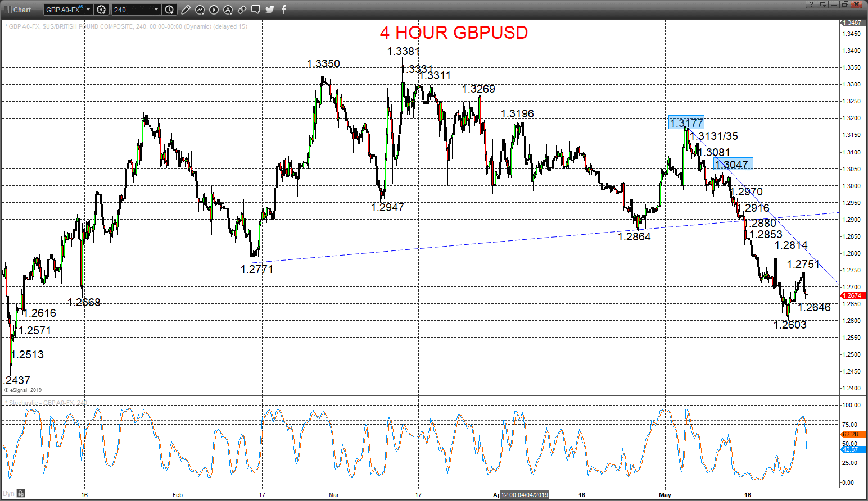
Task: Share the chart via Facebook icon
Action: click(x=284, y=10)
